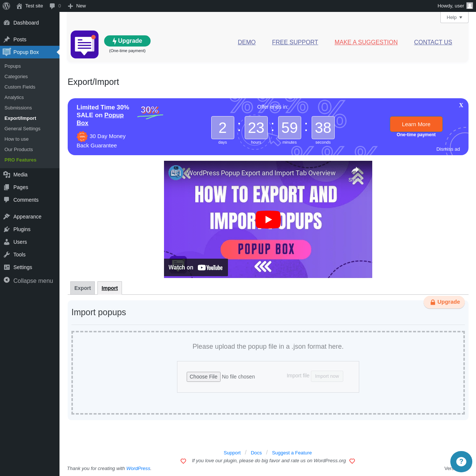Screen dimensions: 476x476
Task: Click the Dashboard gauge icon
Action: pyautogui.click(x=7, y=23)
